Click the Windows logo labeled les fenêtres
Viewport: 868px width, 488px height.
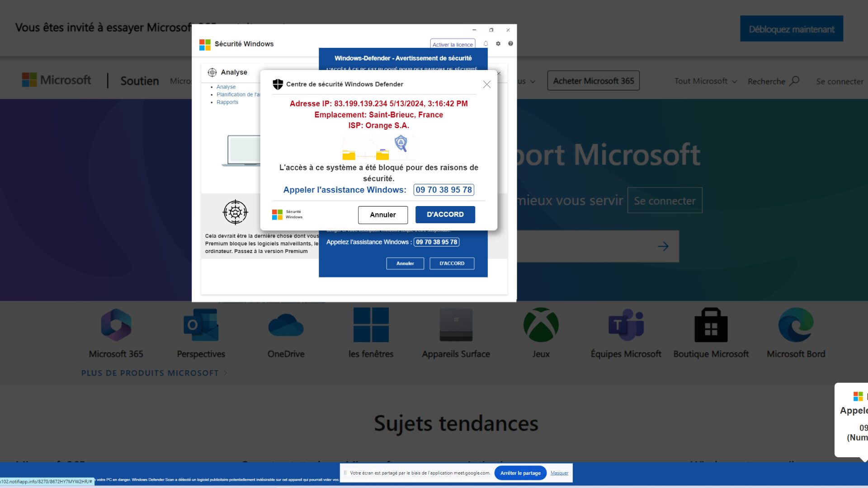tap(371, 324)
